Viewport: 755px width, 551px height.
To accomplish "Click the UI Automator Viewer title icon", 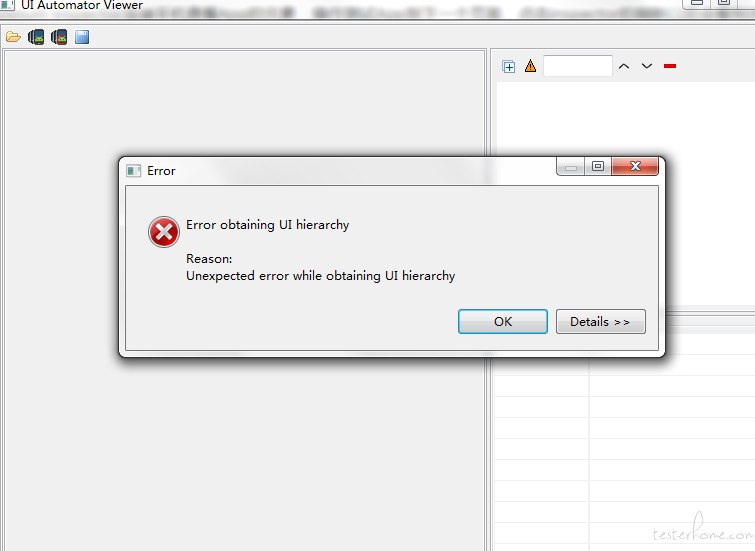I will (8, 5).
